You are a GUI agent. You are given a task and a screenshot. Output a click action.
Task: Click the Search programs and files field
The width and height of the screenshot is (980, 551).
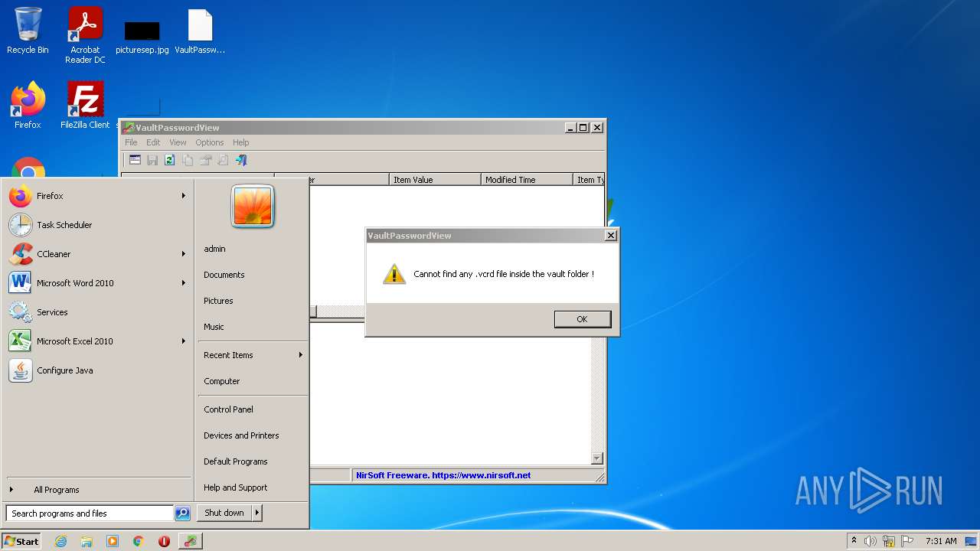[x=90, y=514]
